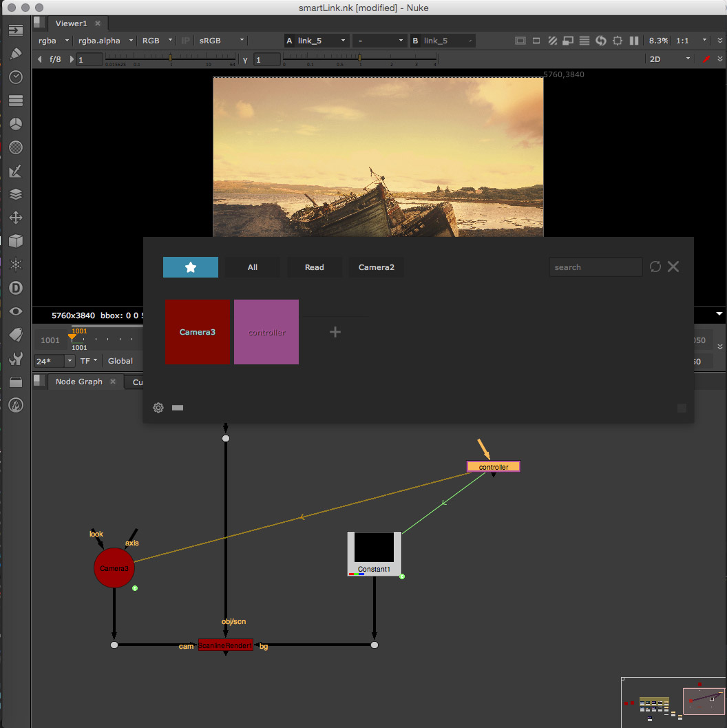Open the Color nodes menu icon
727x728 pixels.
[16, 147]
